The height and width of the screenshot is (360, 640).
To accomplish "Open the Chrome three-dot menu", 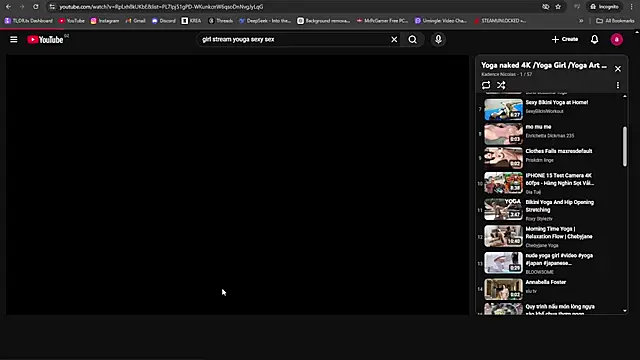I will click(631, 7).
